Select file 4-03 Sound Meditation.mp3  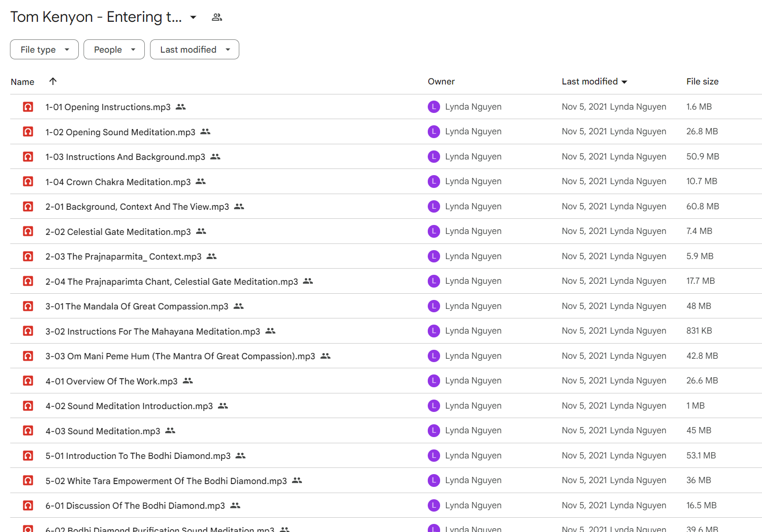pyautogui.click(x=386, y=430)
